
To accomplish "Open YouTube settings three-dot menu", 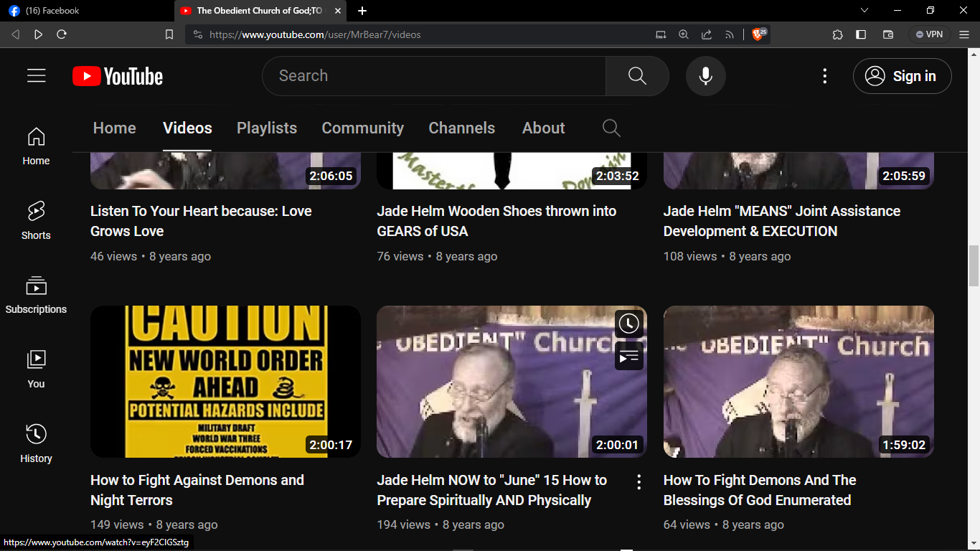I will point(825,76).
